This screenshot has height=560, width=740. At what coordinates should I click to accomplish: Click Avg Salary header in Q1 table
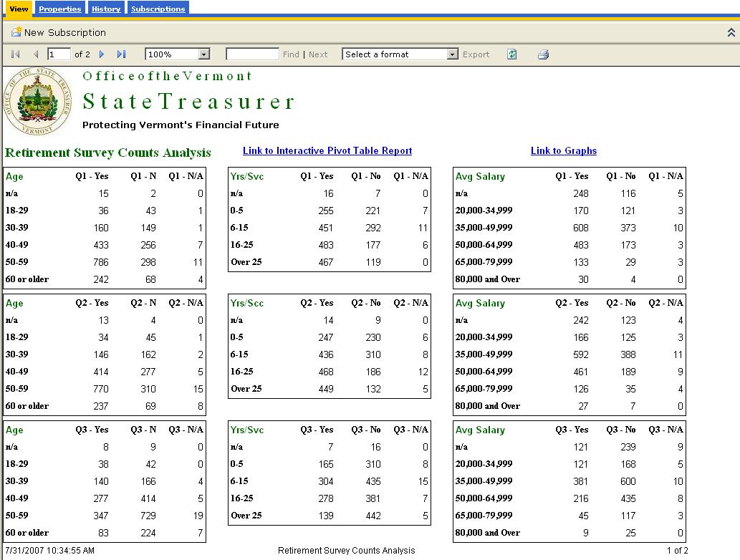480,176
